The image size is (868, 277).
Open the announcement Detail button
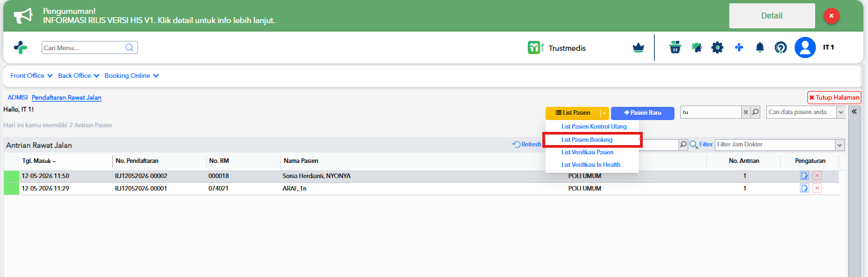pyautogui.click(x=772, y=16)
